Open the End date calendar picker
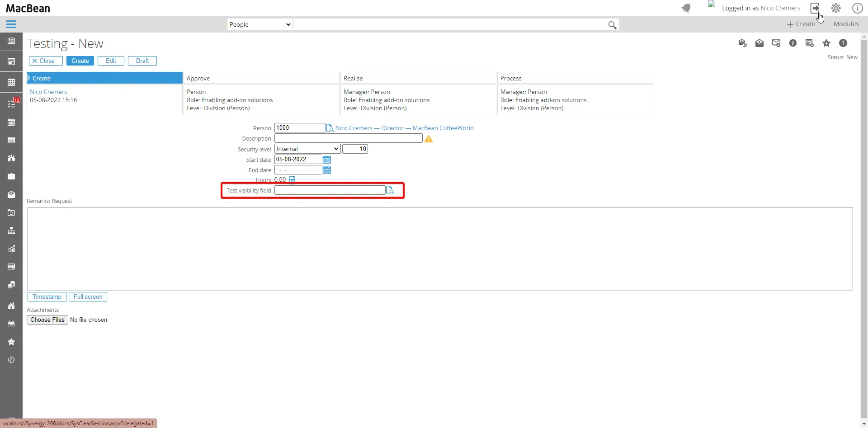The height and width of the screenshot is (428, 868). pos(327,170)
